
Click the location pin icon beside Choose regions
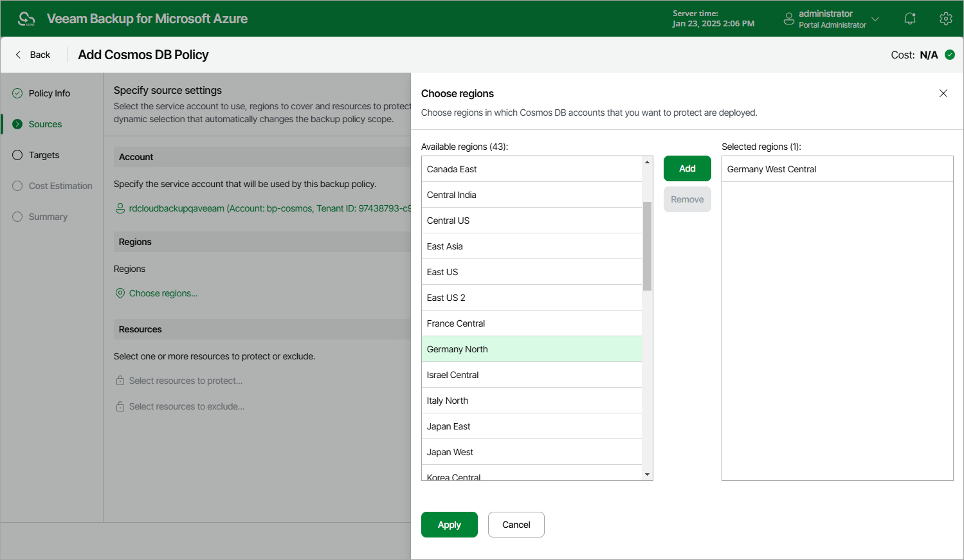point(120,293)
